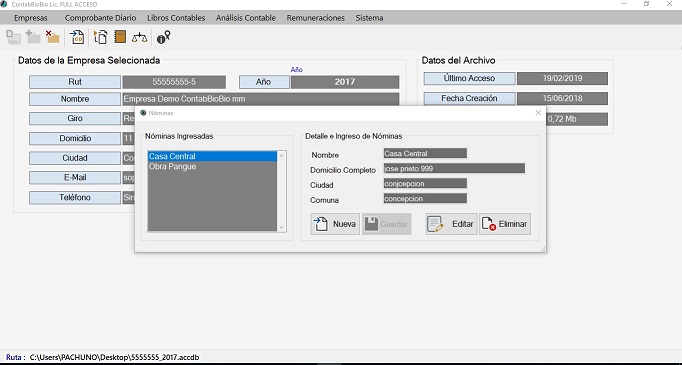Click the red X folder toolbar icon

pyautogui.click(x=52, y=37)
